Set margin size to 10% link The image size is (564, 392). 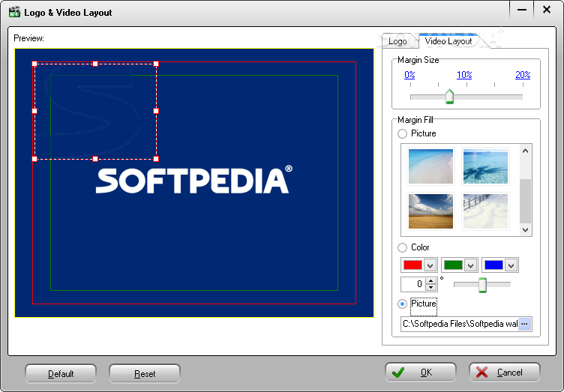click(464, 75)
